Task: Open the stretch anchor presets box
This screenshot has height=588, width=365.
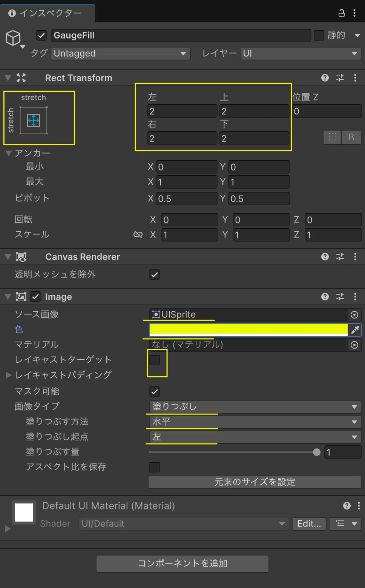Action: pyautogui.click(x=34, y=120)
